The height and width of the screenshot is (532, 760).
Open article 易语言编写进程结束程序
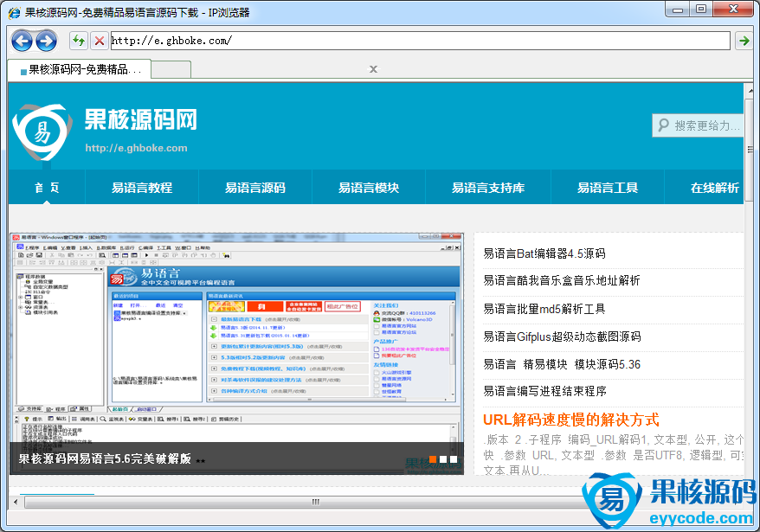point(544,391)
